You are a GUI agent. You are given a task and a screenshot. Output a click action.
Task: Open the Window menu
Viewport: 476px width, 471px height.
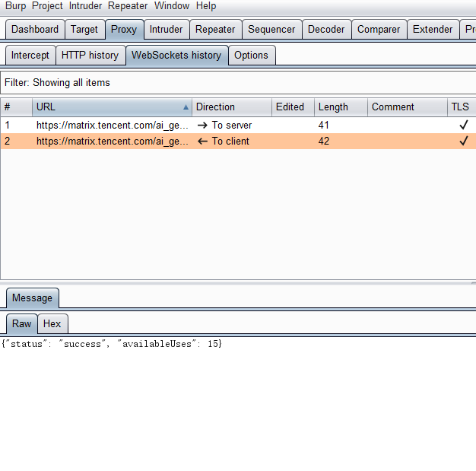click(x=172, y=6)
